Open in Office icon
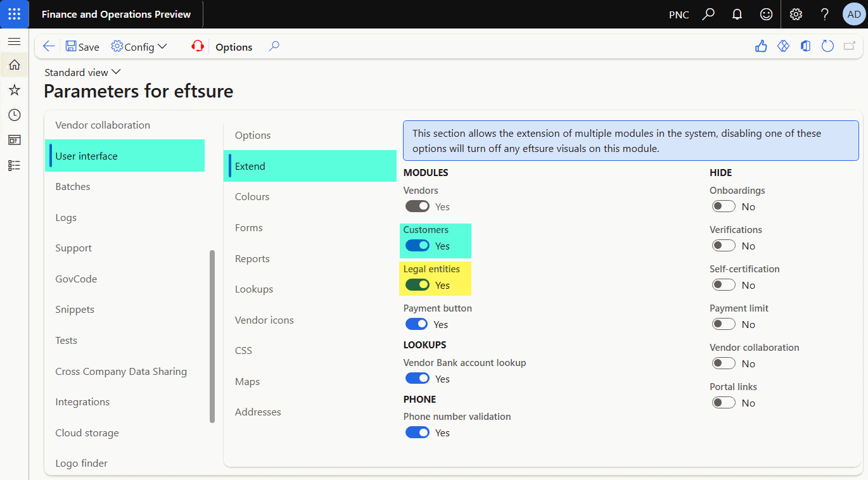This screenshot has height=480, width=868. point(805,46)
